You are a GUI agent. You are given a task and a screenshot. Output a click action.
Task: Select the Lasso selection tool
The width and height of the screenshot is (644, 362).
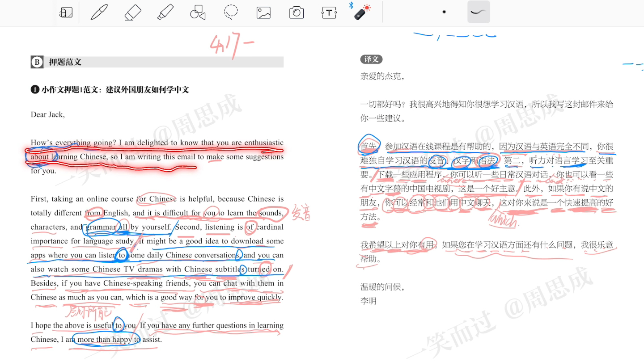pos(231,13)
